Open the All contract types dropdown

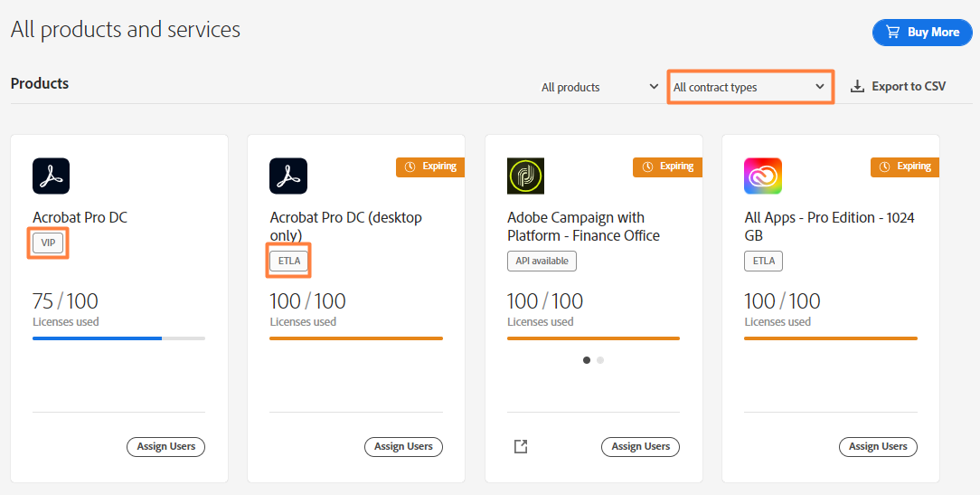749,87
